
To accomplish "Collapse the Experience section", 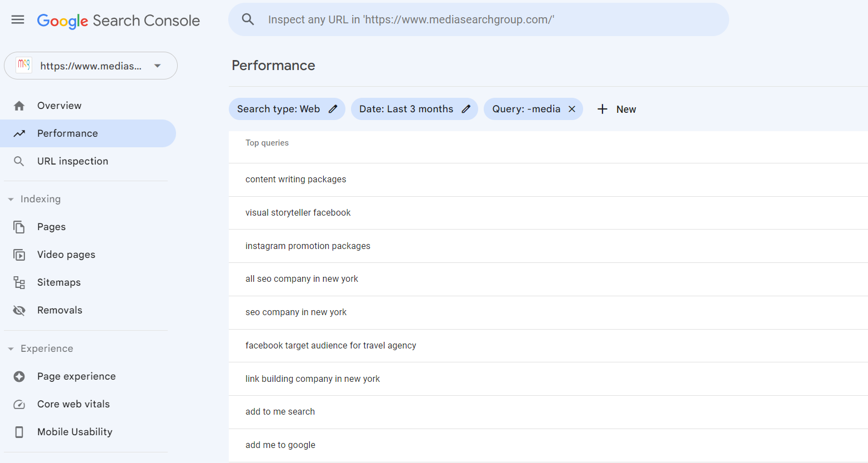I will [x=41, y=349].
